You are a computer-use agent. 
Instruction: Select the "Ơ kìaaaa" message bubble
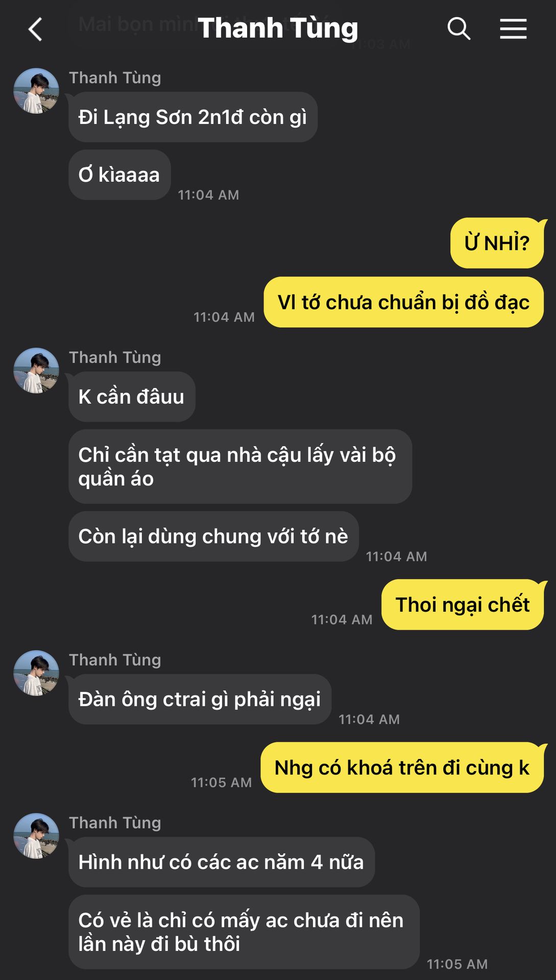(119, 175)
